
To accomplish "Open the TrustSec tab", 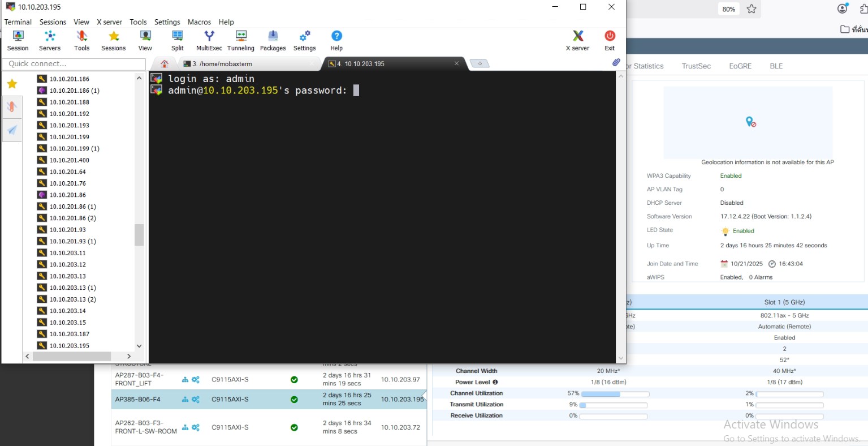I will pyautogui.click(x=696, y=66).
